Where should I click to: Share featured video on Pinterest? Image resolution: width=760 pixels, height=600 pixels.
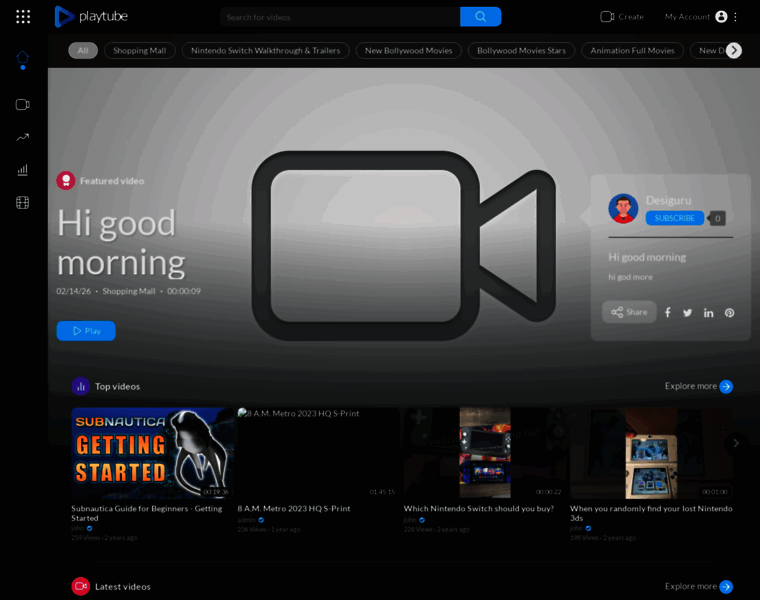point(729,312)
